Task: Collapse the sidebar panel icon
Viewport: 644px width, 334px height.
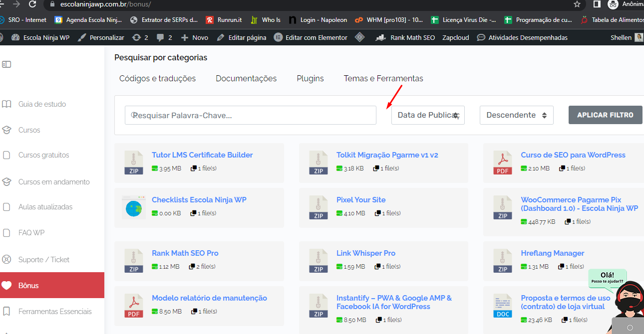Action: pos(6,64)
